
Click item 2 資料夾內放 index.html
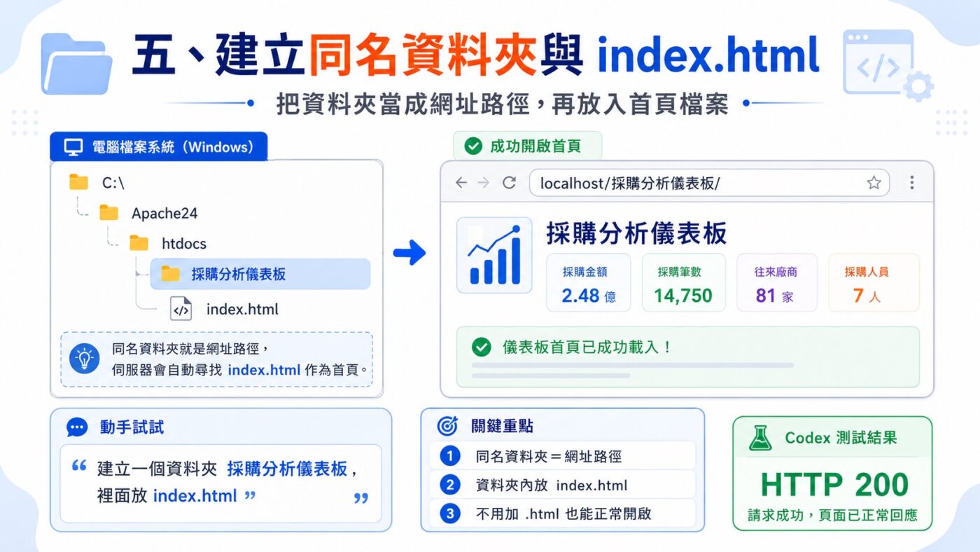click(x=563, y=485)
